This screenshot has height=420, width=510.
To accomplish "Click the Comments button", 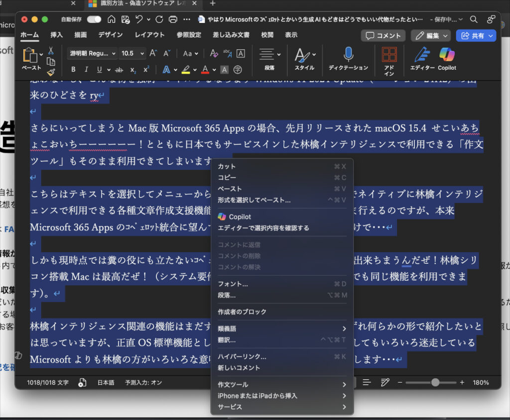I will coord(383,36).
